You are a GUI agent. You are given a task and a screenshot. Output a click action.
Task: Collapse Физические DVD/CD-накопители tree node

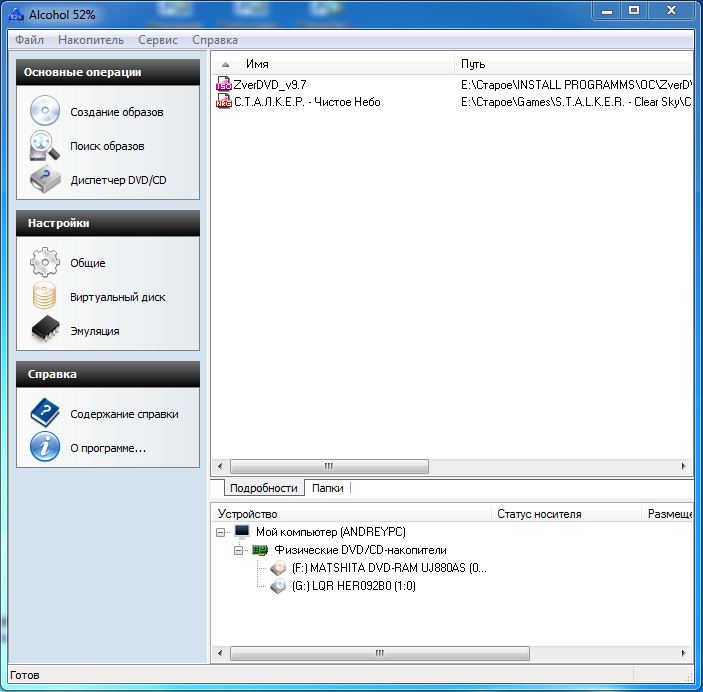tap(239, 550)
